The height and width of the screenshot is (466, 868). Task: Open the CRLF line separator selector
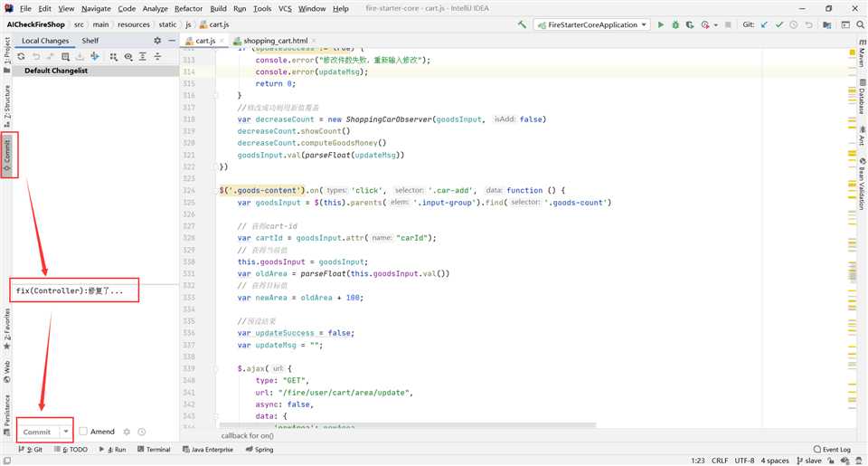pos(720,461)
